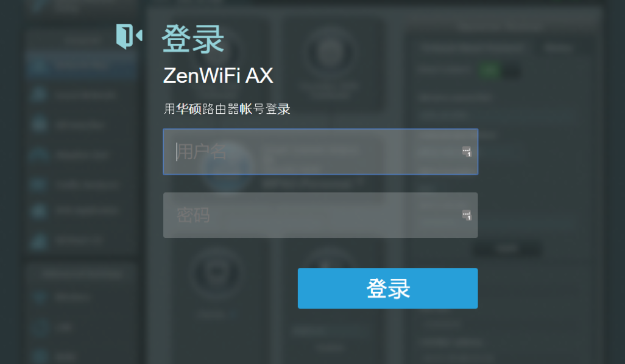Click blurred round icon right of ZenWiFi AX
The height and width of the screenshot is (364, 625).
pyautogui.click(x=330, y=52)
